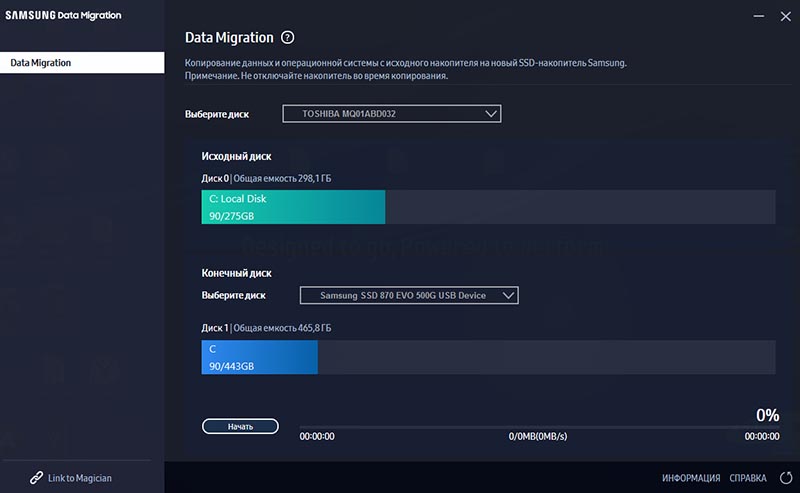Screen dimensions: 800x493
Task: Click the 0% progress percentage
Action: click(767, 415)
